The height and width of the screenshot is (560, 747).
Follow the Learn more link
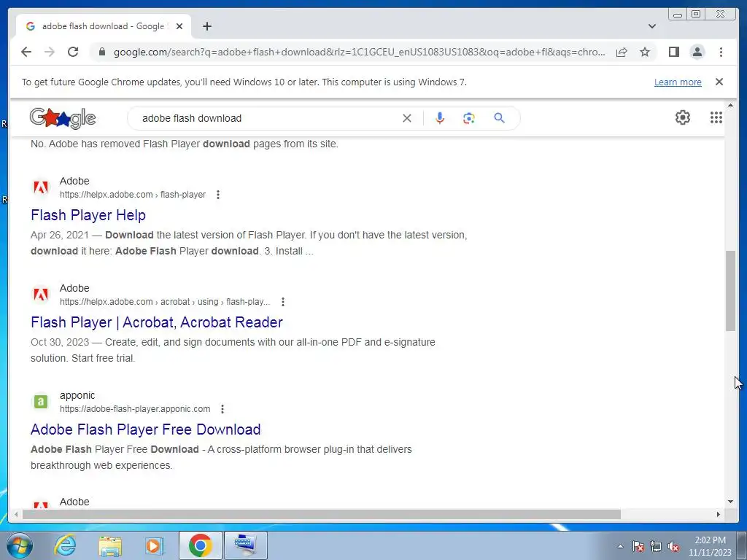pos(678,82)
